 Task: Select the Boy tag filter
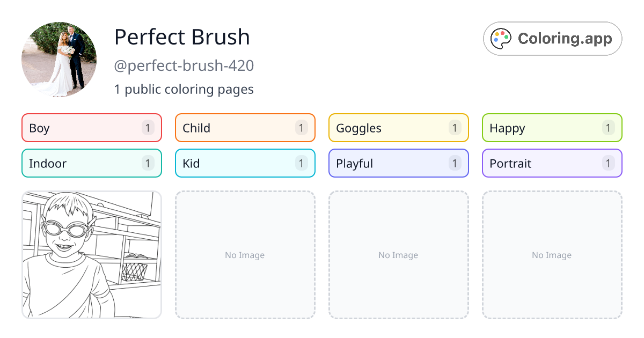click(91, 128)
